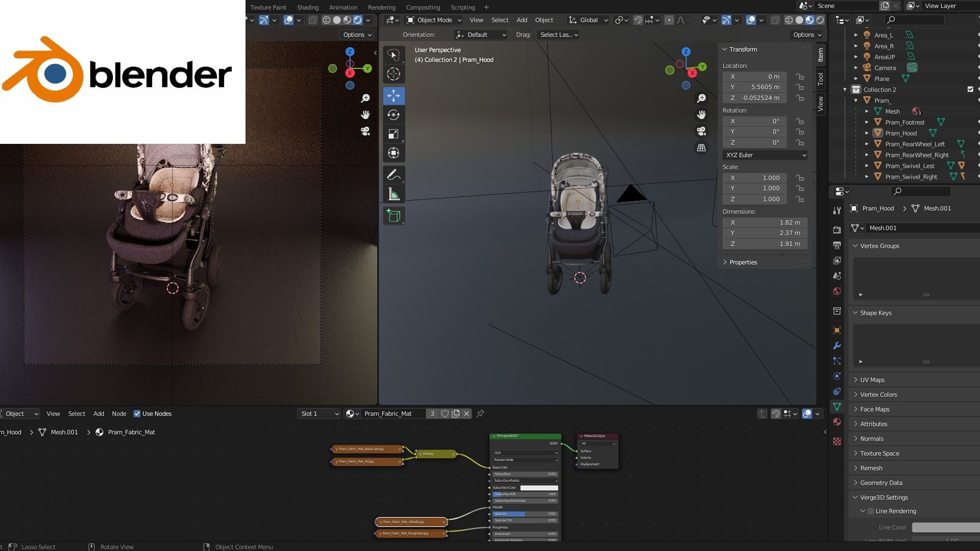Toggle lock on Location X
Viewport: 980px width, 551px height.
pos(800,77)
